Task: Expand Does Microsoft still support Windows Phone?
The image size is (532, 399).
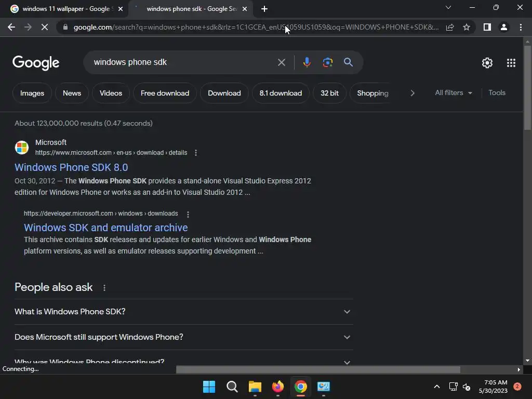Action: pyautogui.click(x=183, y=337)
